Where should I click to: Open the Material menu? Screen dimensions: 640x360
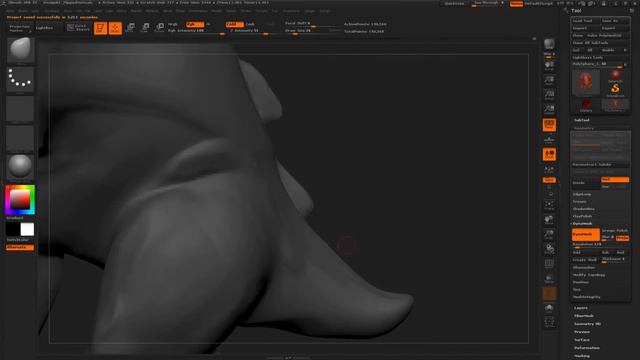coord(151,11)
